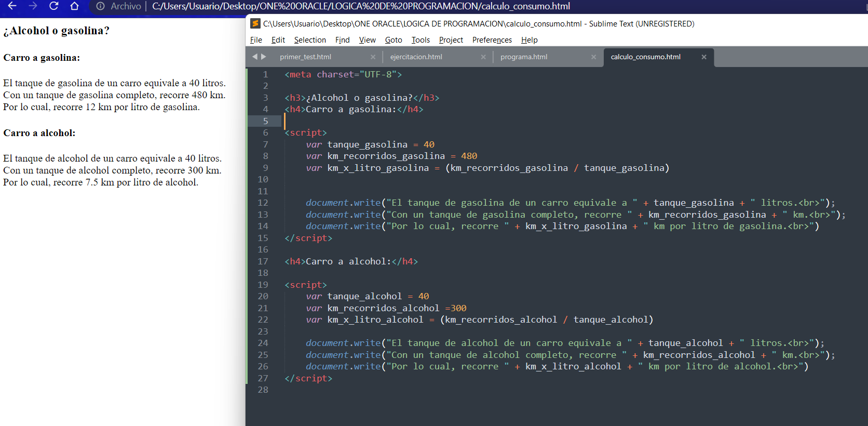Open the Edit menu
The width and height of the screenshot is (868, 426).
pos(278,40)
